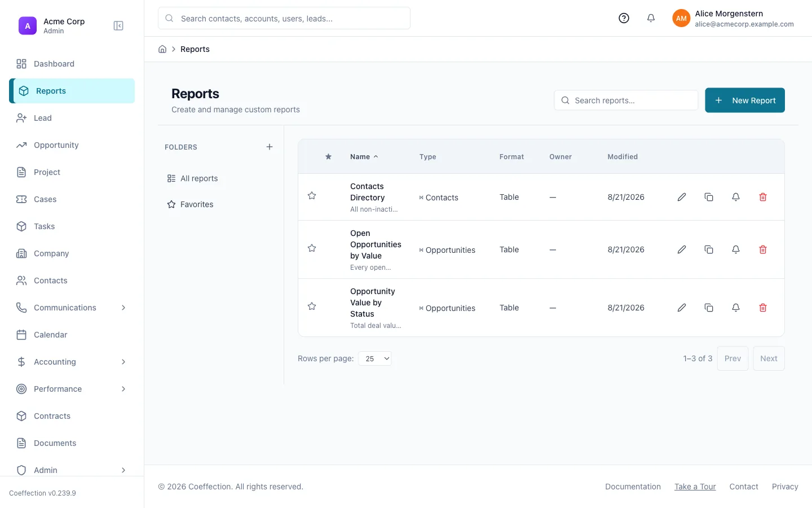Viewport: 812px width, 508px height.
Task: Collapse the sidebar panel icon
Action: (118, 26)
